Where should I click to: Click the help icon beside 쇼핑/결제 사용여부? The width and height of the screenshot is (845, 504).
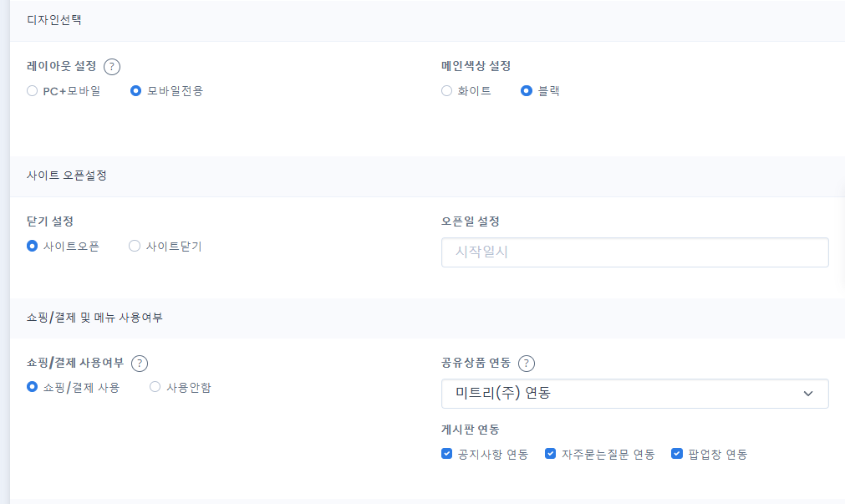[x=140, y=363]
